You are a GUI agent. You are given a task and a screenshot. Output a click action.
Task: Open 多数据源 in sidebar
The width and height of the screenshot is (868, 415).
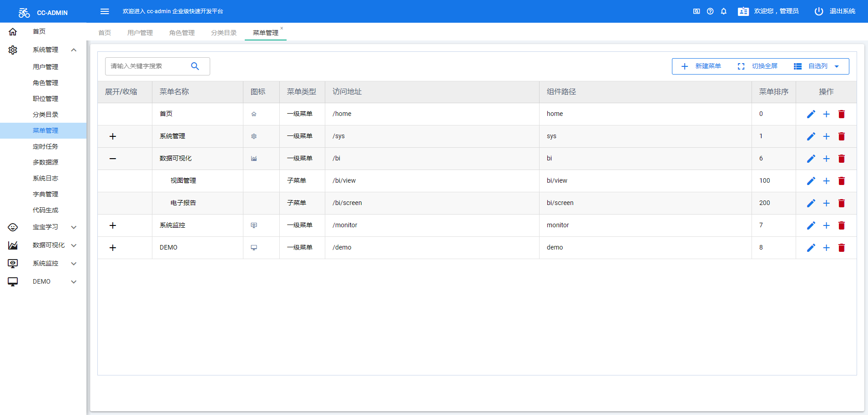(x=45, y=162)
